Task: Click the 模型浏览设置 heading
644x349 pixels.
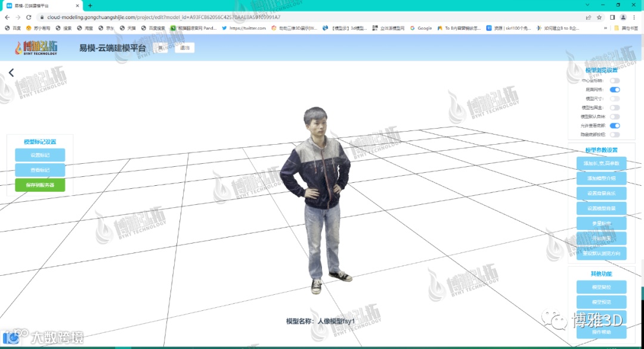Action: (x=601, y=70)
